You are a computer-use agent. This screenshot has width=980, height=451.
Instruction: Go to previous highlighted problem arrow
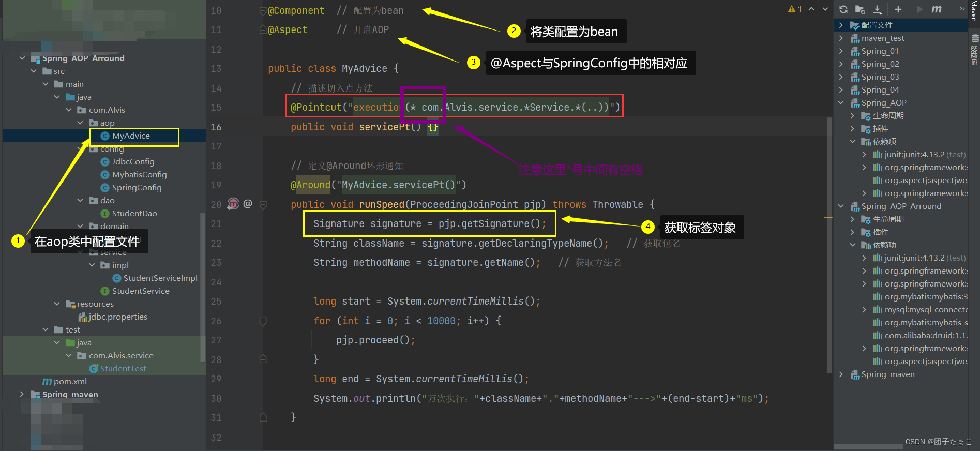811,9
